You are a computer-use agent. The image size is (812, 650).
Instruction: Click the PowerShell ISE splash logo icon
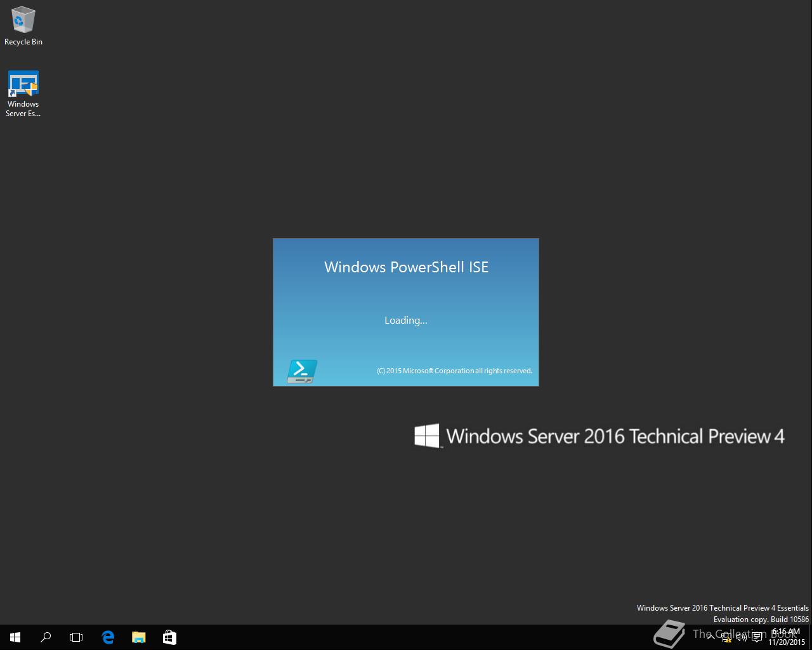(x=302, y=371)
